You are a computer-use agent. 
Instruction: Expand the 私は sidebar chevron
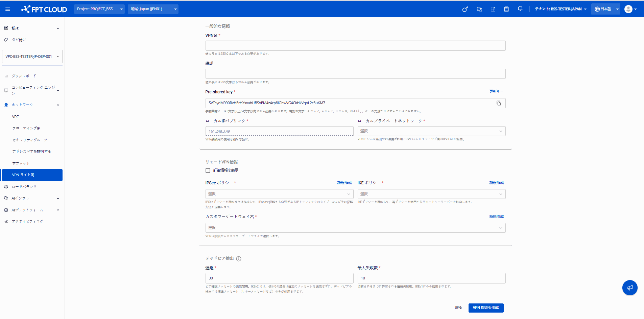[x=58, y=28]
